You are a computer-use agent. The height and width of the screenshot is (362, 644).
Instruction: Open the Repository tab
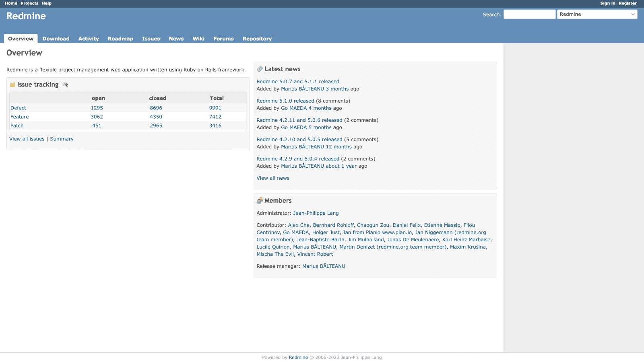257,39
